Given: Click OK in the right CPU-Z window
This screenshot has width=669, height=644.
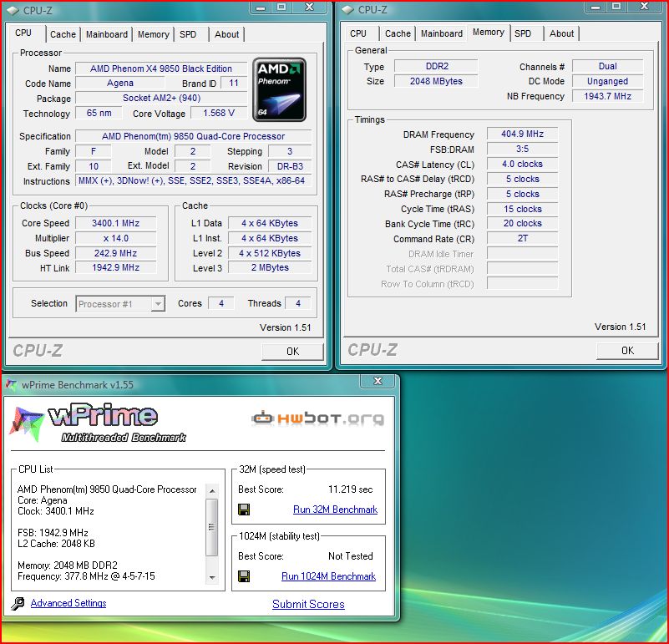Looking at the screenshot, I should pos(627,350).
